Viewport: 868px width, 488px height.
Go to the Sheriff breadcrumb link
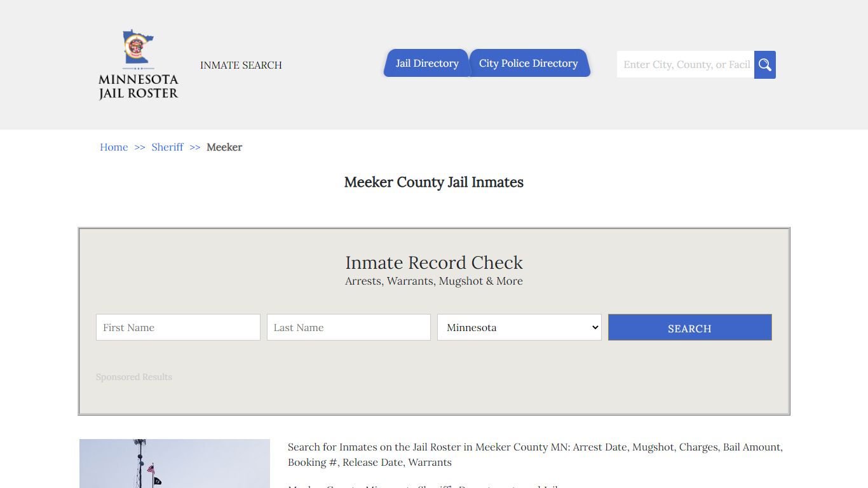[x=167, y=147]
